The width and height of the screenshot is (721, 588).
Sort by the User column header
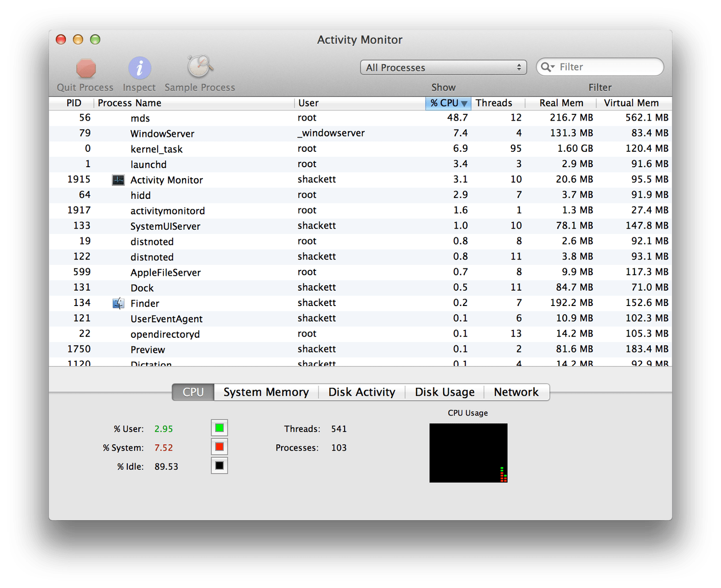[x=360, y=103]
